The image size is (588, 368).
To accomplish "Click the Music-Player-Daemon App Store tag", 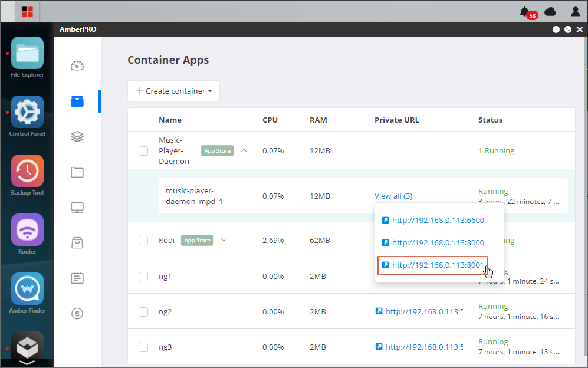I will (x=217, y=151).
